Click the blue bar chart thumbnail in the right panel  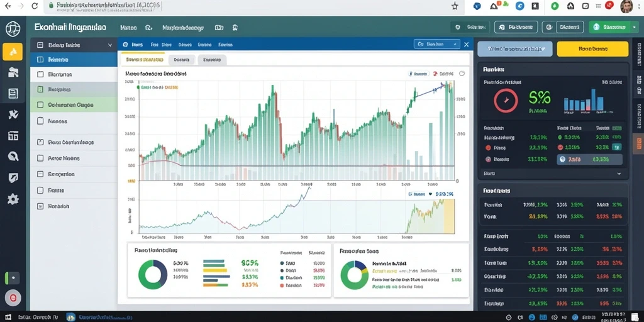pyautogui.click(x=584, y=101)
